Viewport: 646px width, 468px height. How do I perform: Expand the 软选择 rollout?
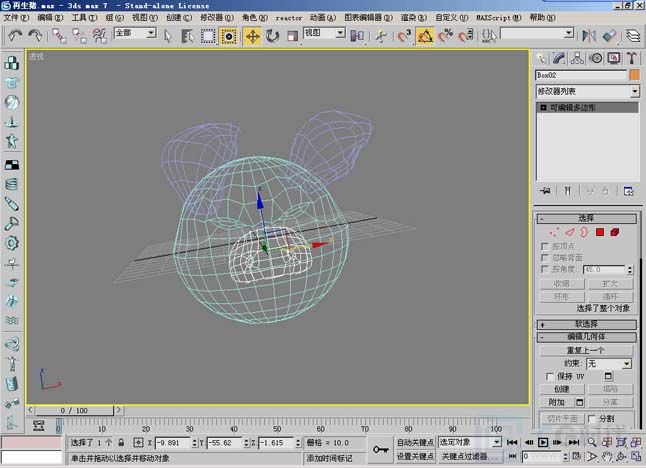[x=587, y=324]
